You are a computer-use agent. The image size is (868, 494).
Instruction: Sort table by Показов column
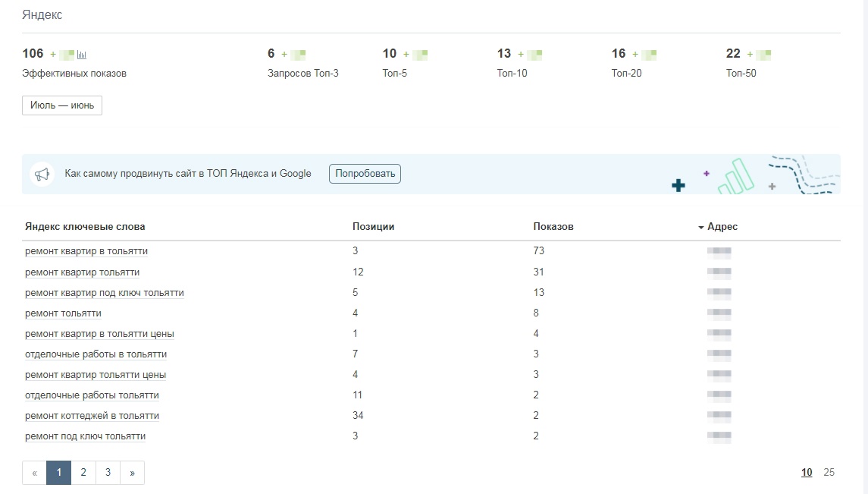pos(553,227)
